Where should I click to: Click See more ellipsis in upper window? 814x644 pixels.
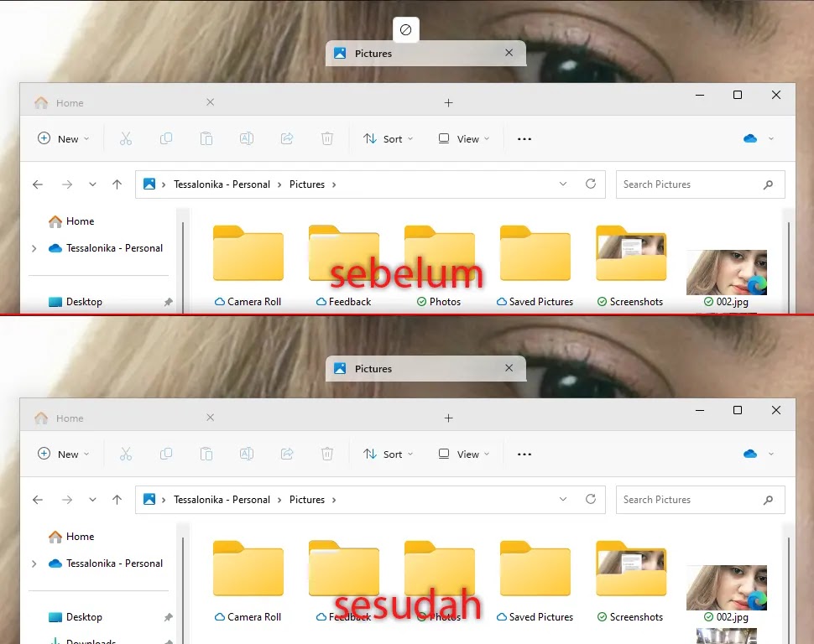coord(524,139)
